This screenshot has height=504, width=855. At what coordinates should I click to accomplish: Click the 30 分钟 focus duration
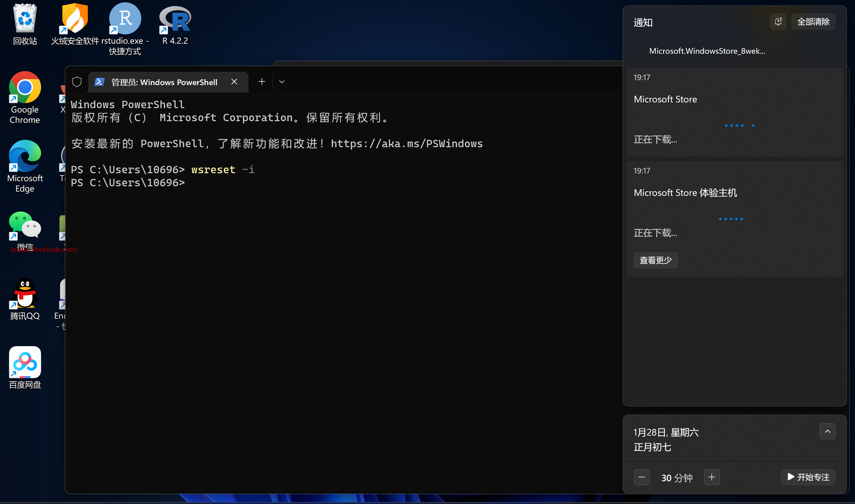pos(677,478)
